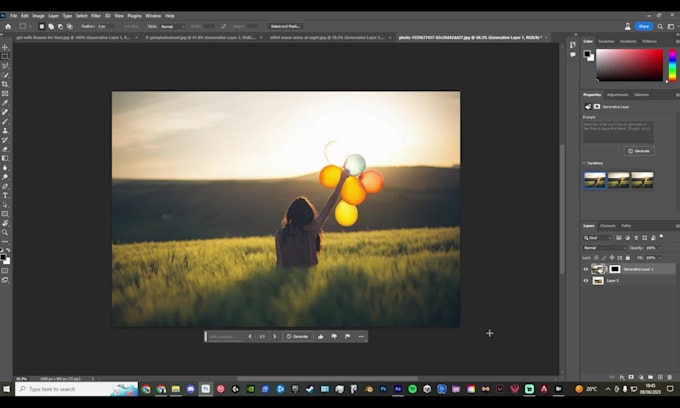The height and width of the screenshot is (408, 680).
Task: Collapse the Variations section
Action: pos(584,163)
